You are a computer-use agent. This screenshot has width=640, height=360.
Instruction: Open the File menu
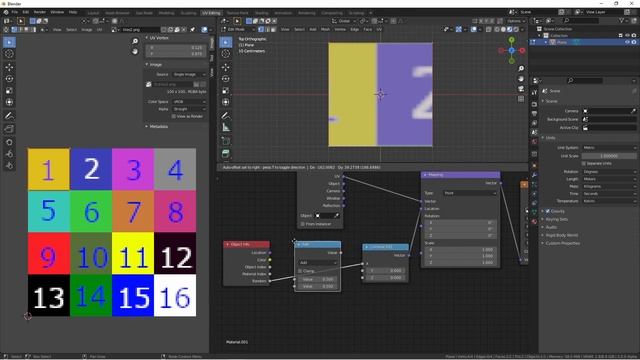pos(15,12)
